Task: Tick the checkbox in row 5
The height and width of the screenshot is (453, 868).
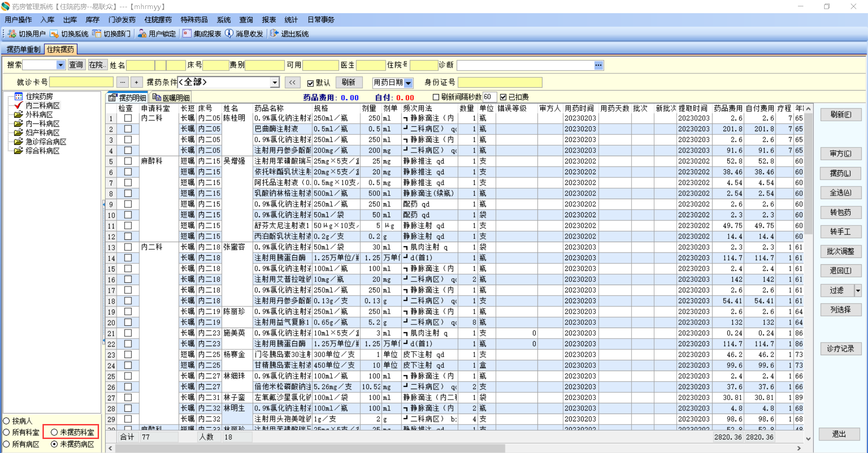Action: coord(128,161)
